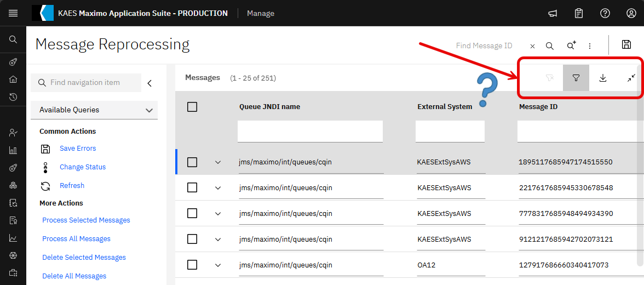Click the save disk icon in header
Image resolution: width=644 pixels, height=285 pixels.
[626, 45]
